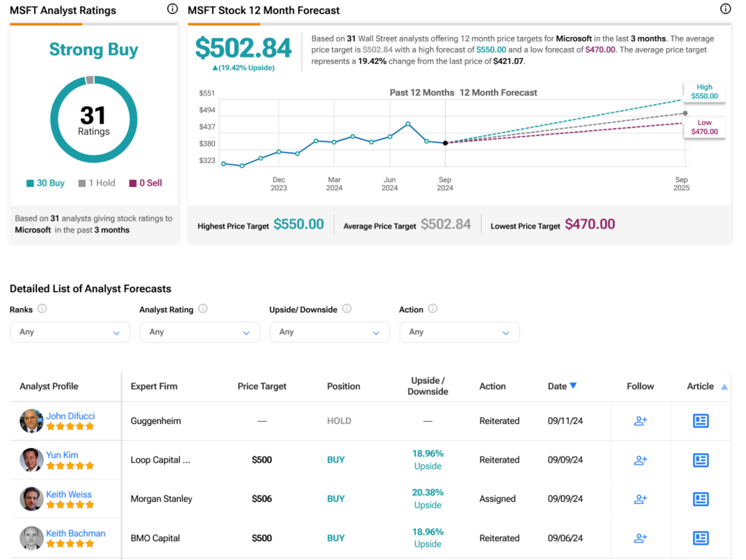Viewport: 746px width, 560px height.
Task: Open Keith Weiss article icon
Action: (700, 499)
